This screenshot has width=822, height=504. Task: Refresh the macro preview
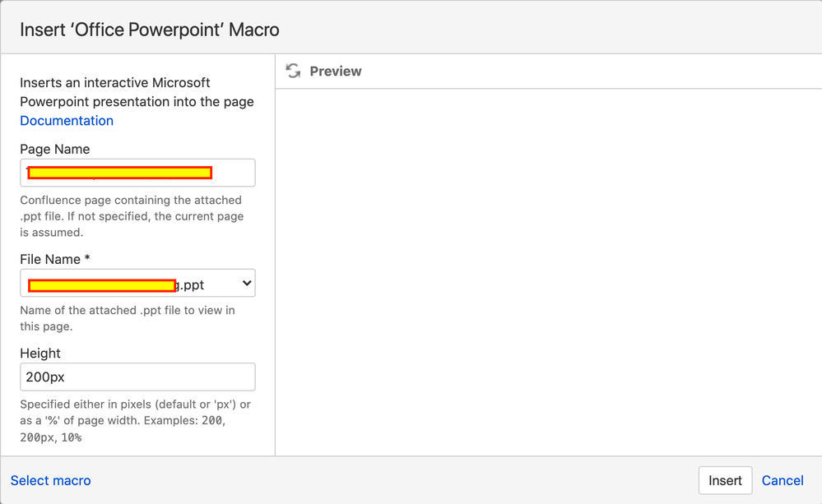293,71
